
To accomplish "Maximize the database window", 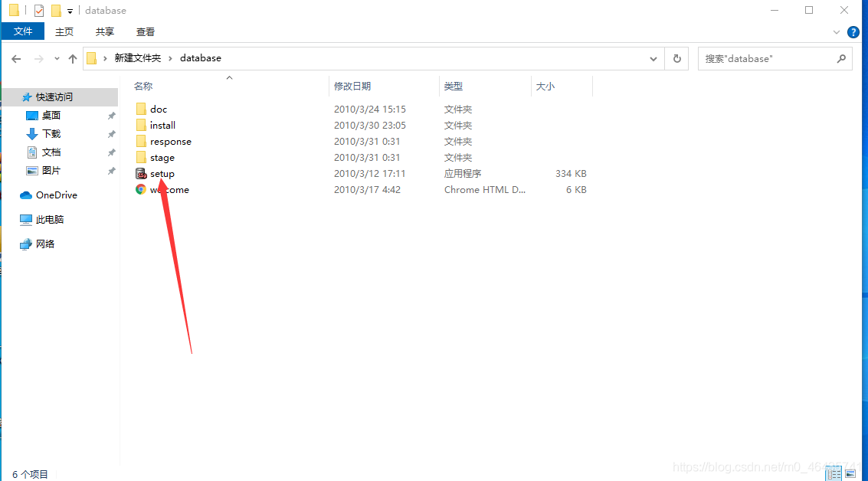I will coord(809,11).
